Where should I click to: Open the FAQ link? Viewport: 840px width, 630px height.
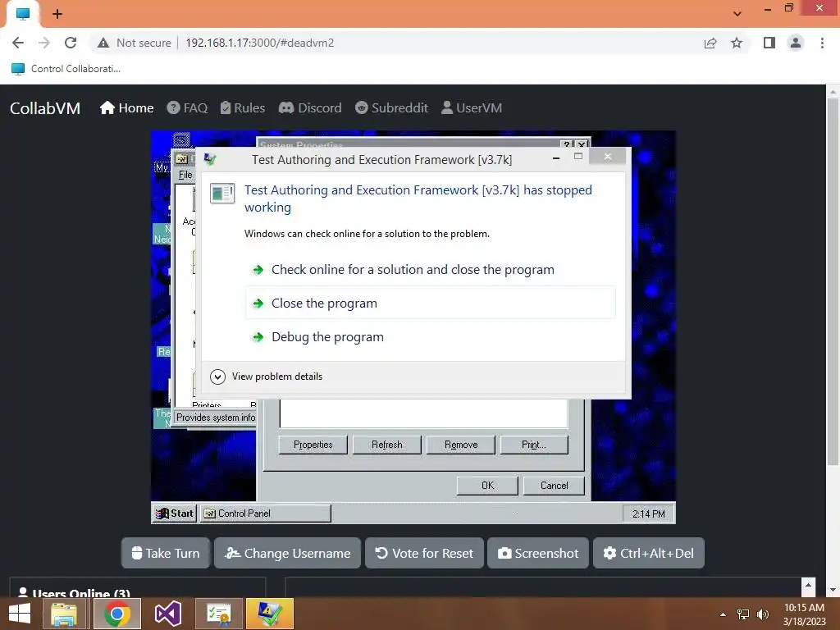(187, 108)
